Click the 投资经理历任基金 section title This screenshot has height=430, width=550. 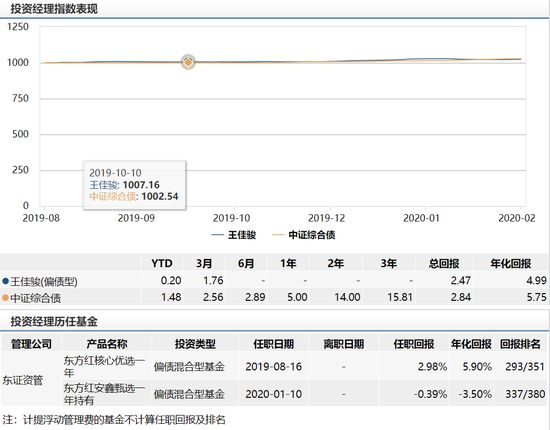coord(54,321)
